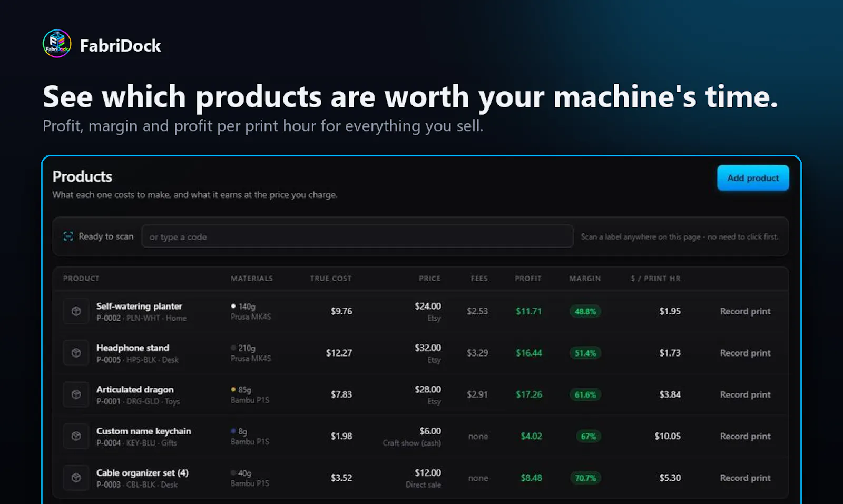Click the FabriDock logo icon
The height and width of the screenshot is (504, 843).
pyautogui.click(x=57, y=44)
